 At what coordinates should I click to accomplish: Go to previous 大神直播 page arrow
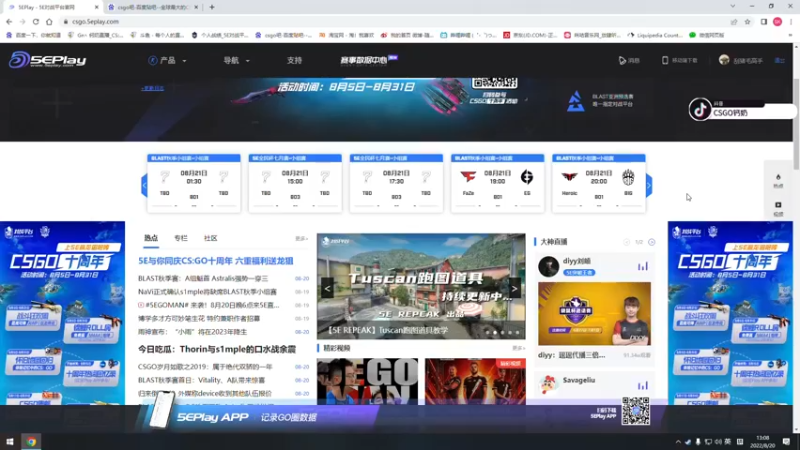[x=627, y=242]
